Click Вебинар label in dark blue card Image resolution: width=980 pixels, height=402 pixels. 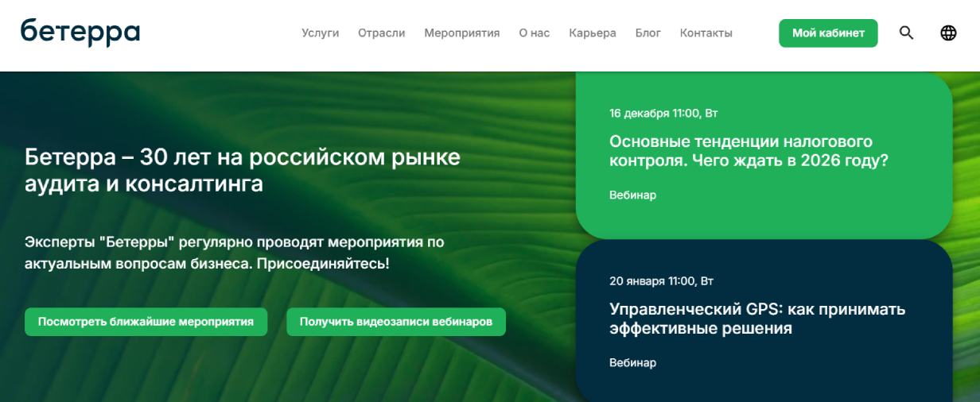633,362
